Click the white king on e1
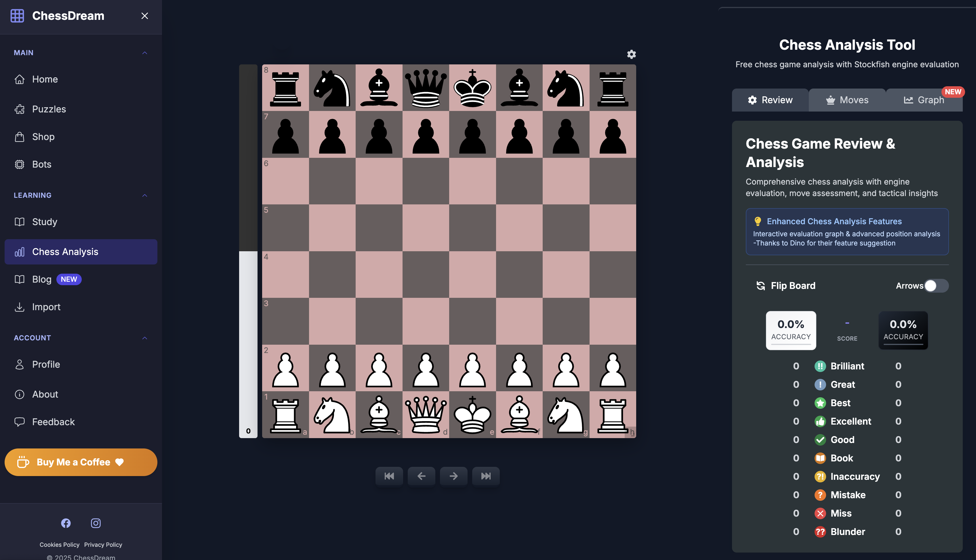 tap(472, 415)
